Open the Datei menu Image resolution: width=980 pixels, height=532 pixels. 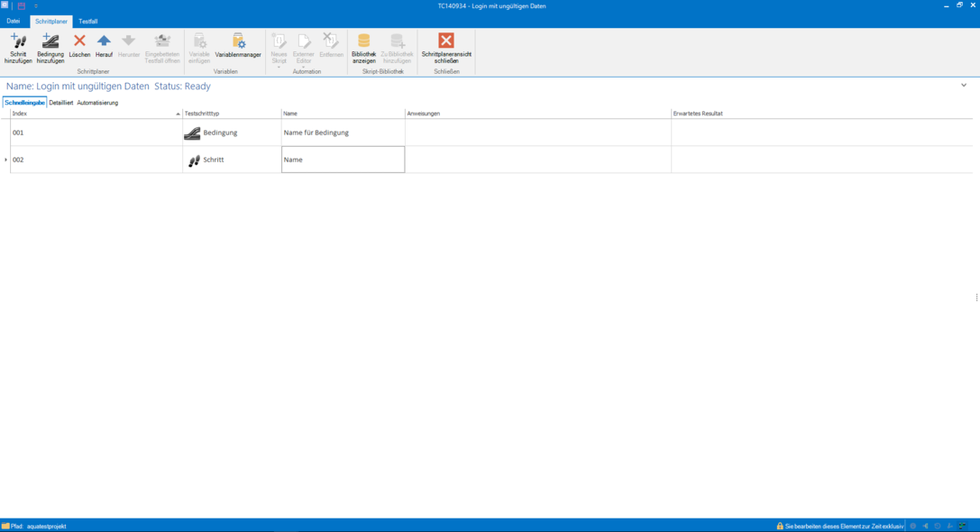point(14,21)
